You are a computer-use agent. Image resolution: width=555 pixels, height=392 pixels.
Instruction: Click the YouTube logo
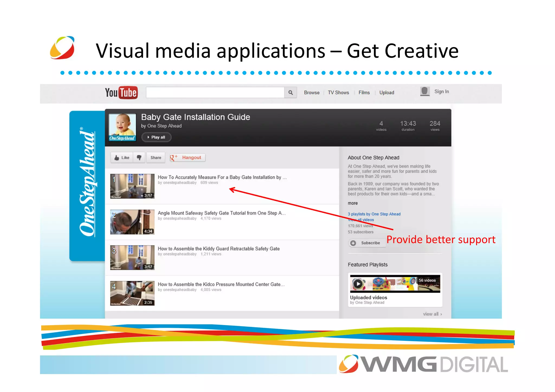(x=121, y=93)
